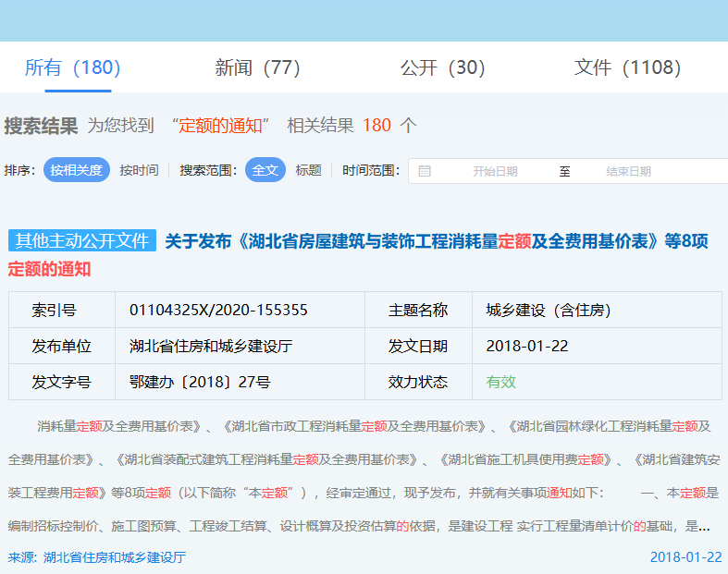Sort results by 按时间
728x574 pixels.
click(139, 170)
